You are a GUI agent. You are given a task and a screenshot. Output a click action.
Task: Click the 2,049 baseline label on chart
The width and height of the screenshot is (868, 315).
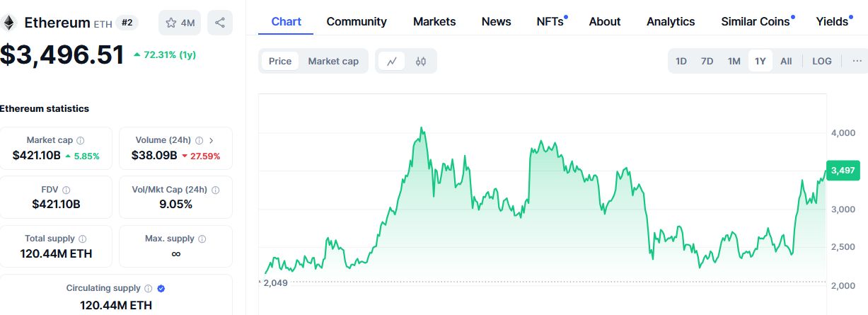pyautogui.click(x=276, y=282)
